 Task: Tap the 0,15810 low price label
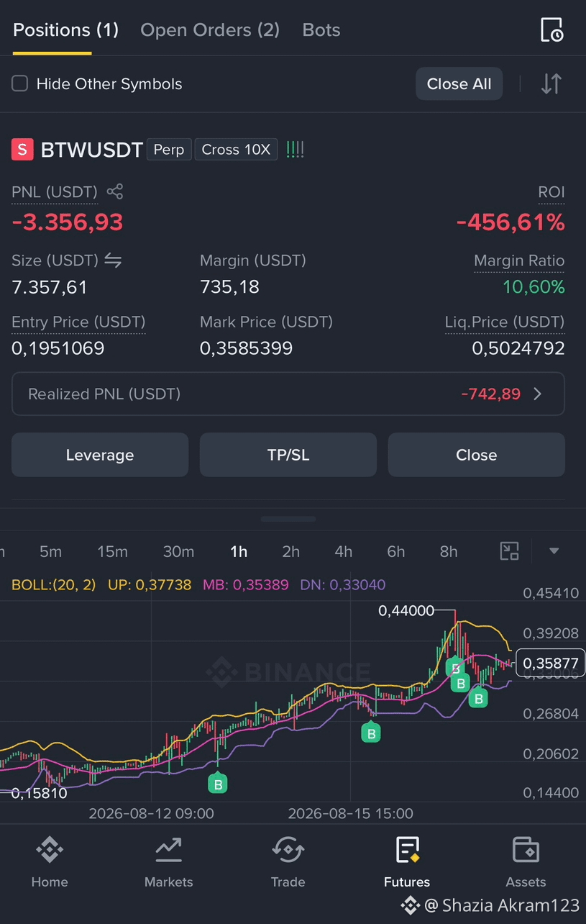(x=39, y=793)
